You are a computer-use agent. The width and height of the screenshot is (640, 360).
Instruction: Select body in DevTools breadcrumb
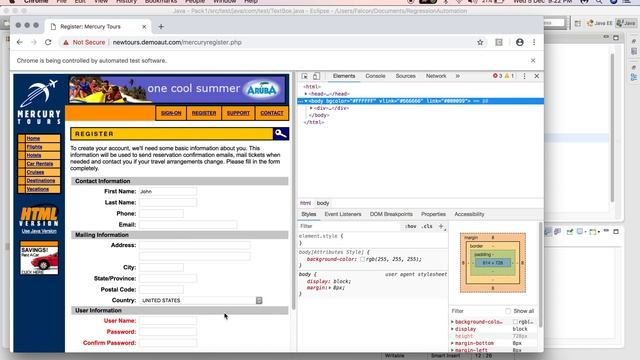click(x=323, y=203)
